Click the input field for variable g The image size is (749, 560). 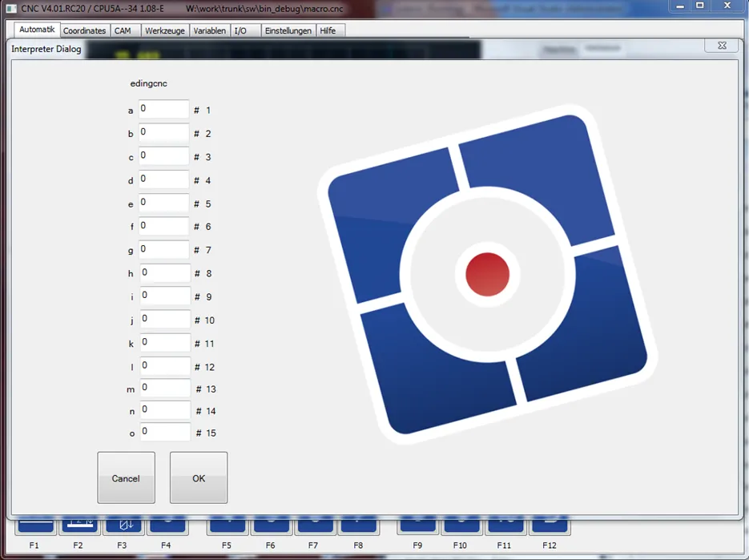pyautogui.click(x=164, y=249)
